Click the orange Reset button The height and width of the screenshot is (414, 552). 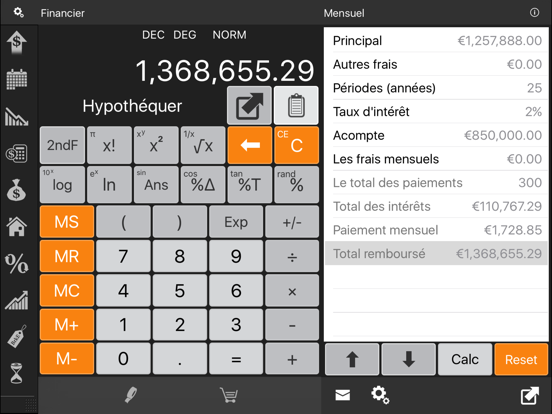click(521, 359)
